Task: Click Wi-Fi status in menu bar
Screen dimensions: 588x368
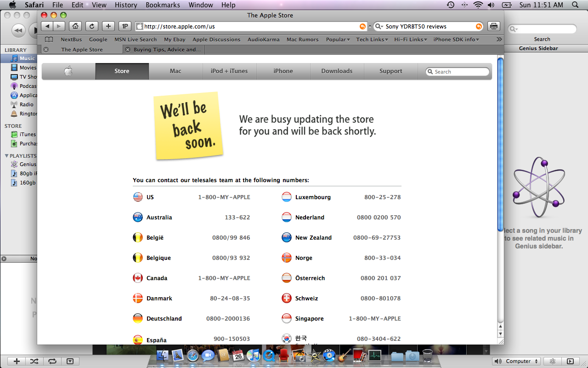Action: [x=478, y=5]
